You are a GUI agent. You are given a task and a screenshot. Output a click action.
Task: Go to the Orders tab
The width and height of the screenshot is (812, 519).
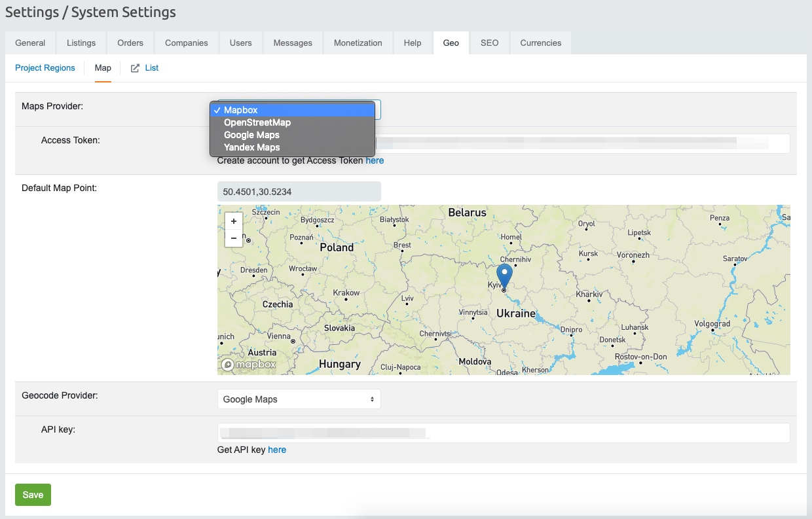[130, 43]
